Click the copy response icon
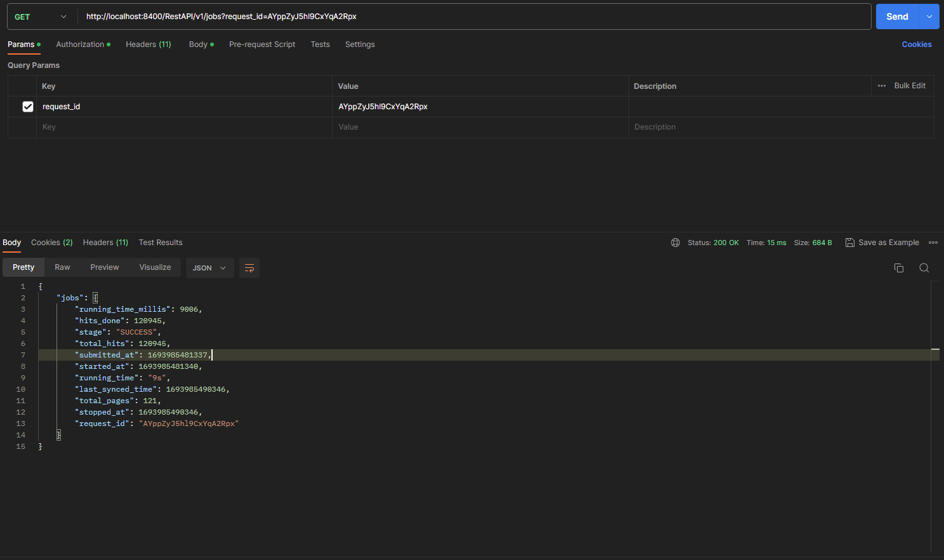The height and width of the screenshot is (560, 944). point(899,268)
